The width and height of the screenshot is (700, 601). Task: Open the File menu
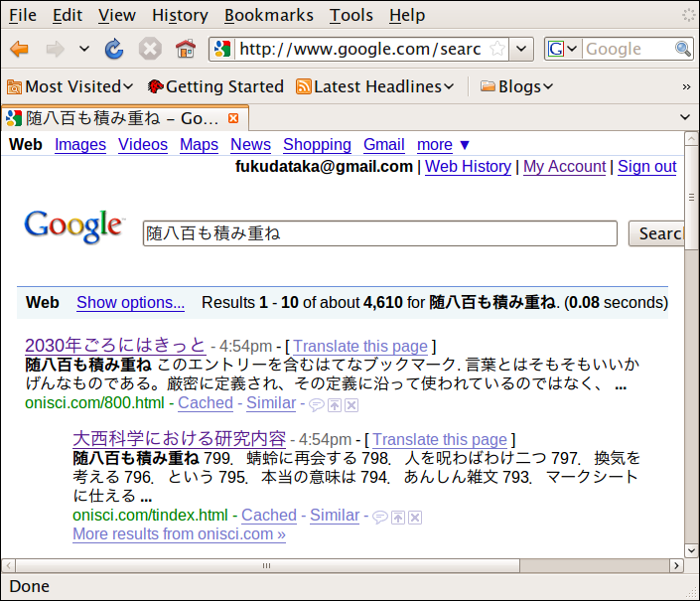click(x=23, y=15)
